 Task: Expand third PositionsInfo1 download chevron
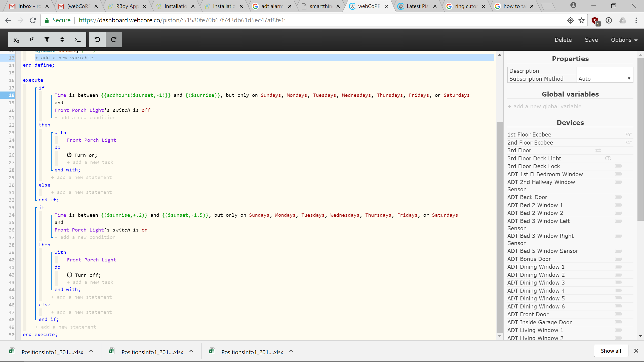pyautogui.click(x=291, y=351)
